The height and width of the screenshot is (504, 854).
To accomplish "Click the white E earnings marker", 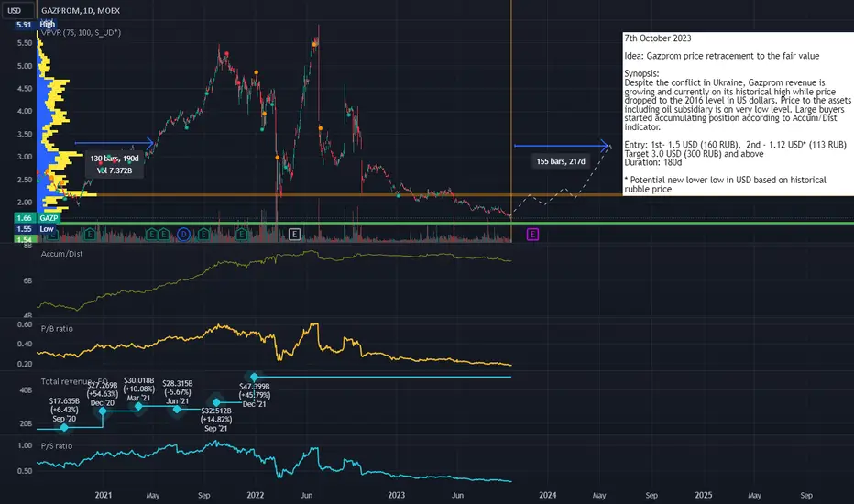I will point(294,235).
